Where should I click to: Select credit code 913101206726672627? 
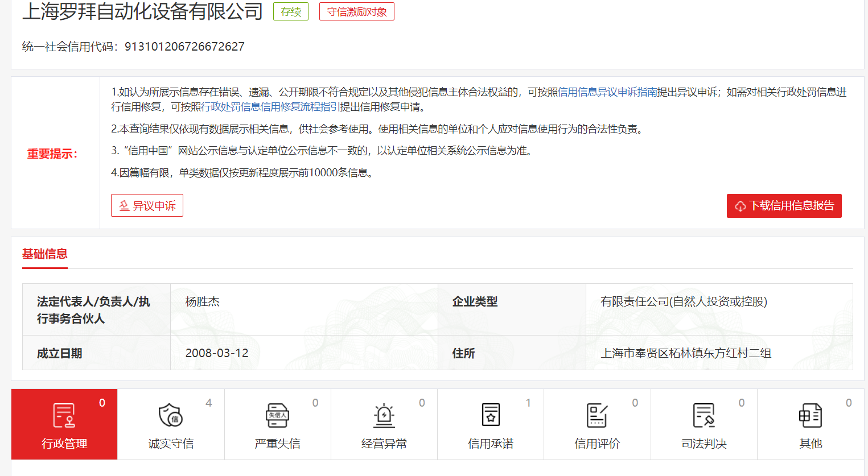(184, 47)
